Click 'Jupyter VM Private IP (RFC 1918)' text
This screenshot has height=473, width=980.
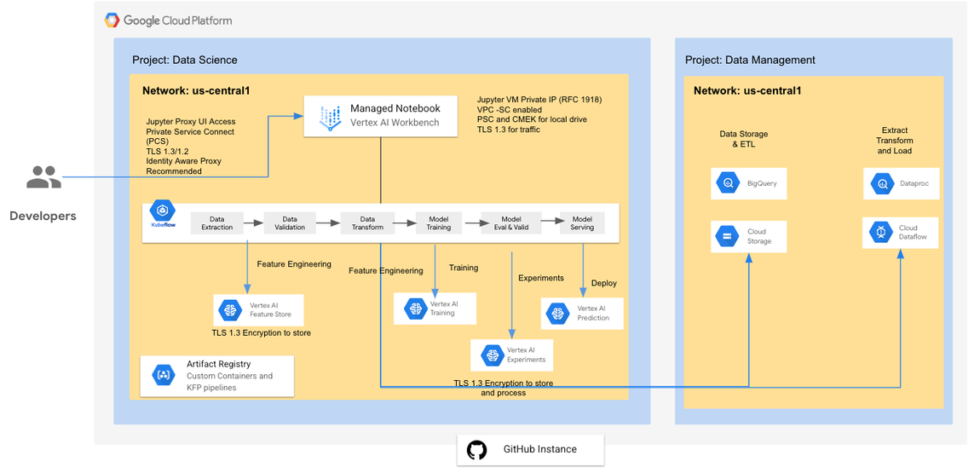pyautogui.click(x=539, y=100)
